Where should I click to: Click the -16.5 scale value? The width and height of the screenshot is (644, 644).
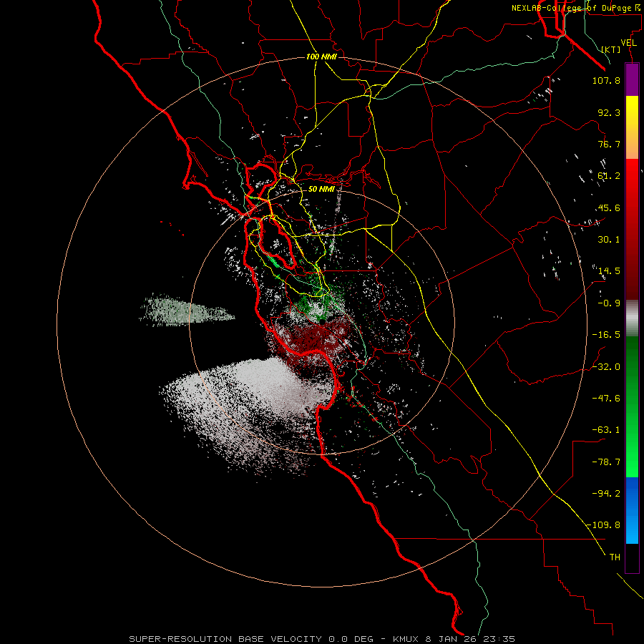point(606,335)
